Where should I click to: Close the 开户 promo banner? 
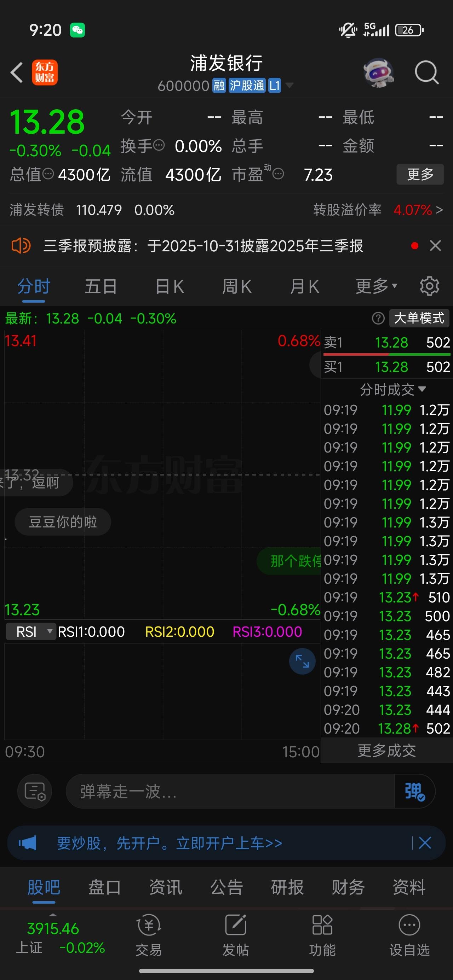click(x=425, y=843)
